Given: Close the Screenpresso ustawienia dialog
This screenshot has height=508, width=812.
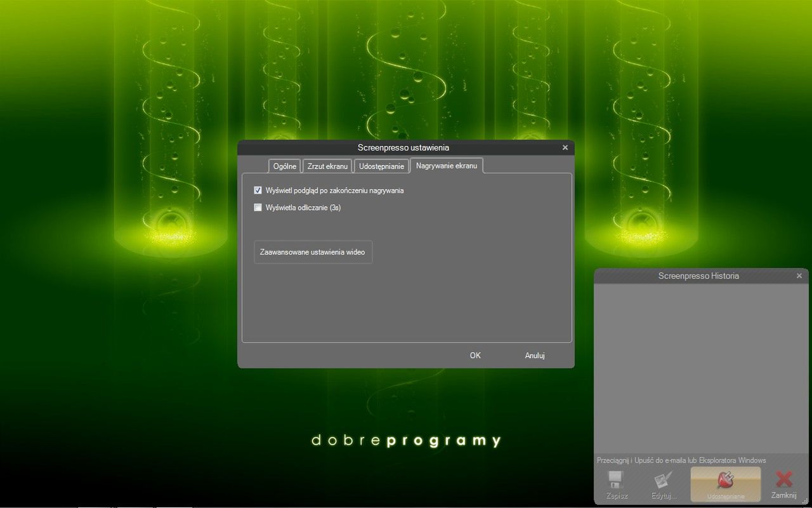Looking at the screenshot, I should 565,147.
